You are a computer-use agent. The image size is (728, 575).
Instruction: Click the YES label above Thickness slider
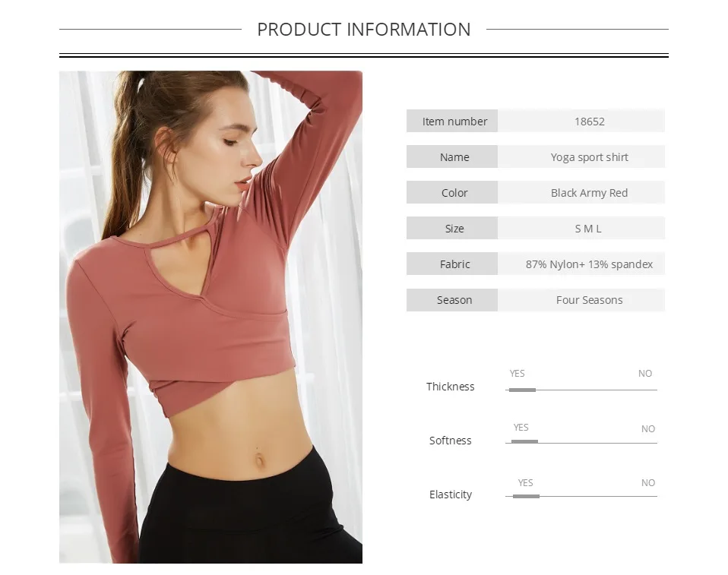517,374
